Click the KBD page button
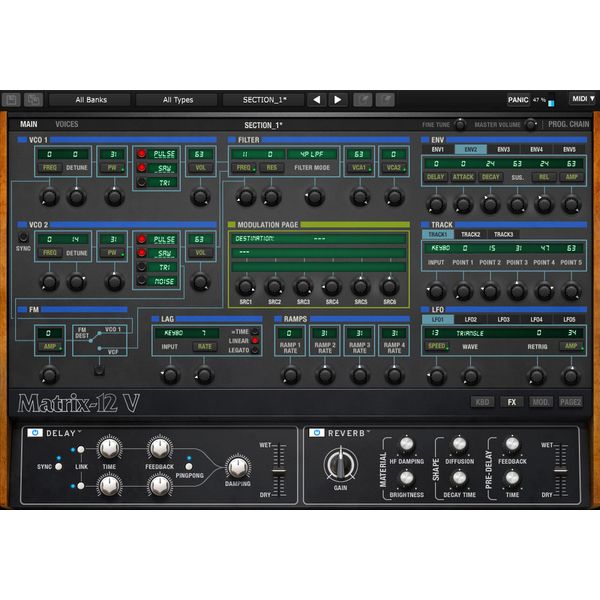Image resolution: width=600 pixels, height=600 pixels. click(482, 402)
